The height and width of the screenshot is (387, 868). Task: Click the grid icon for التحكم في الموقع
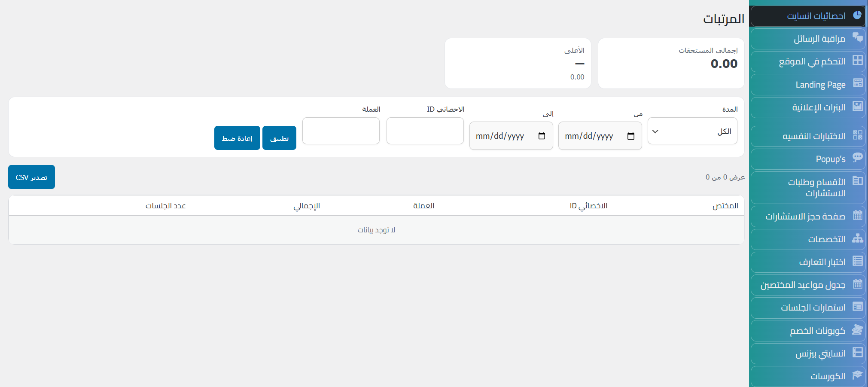857,61
